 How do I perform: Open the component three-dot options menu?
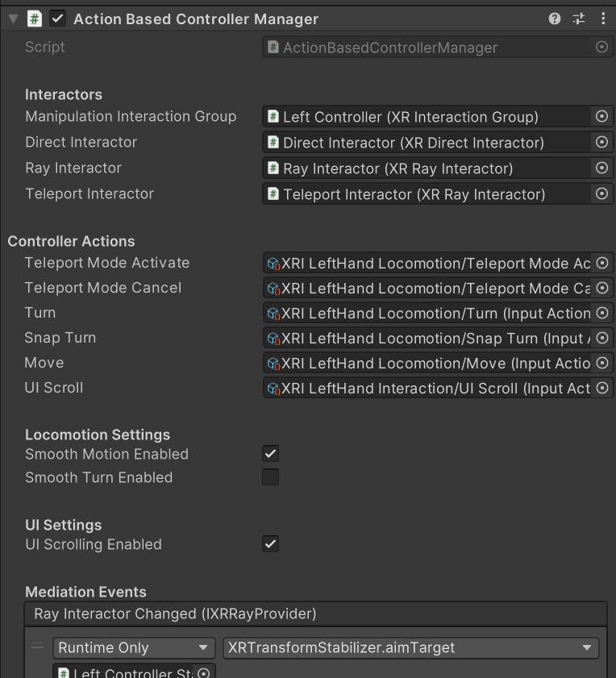pos(603,19)
